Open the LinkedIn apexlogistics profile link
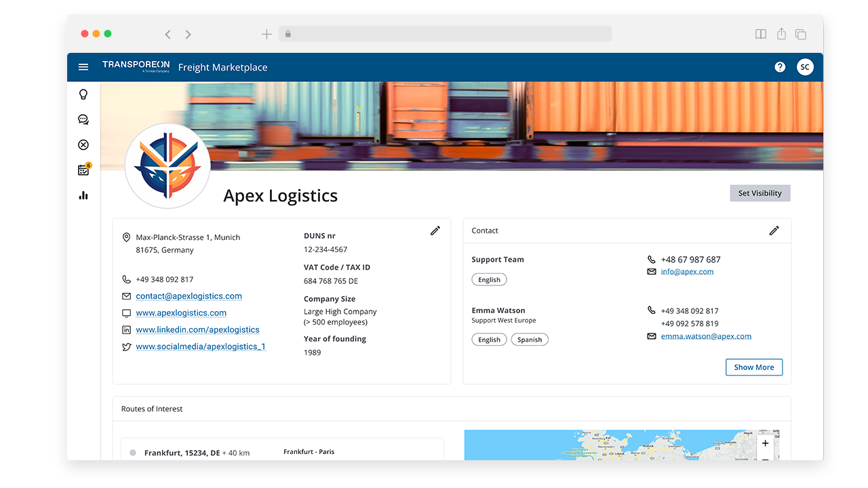This screenshot has height=488, width=868. [x=197, y=330]
